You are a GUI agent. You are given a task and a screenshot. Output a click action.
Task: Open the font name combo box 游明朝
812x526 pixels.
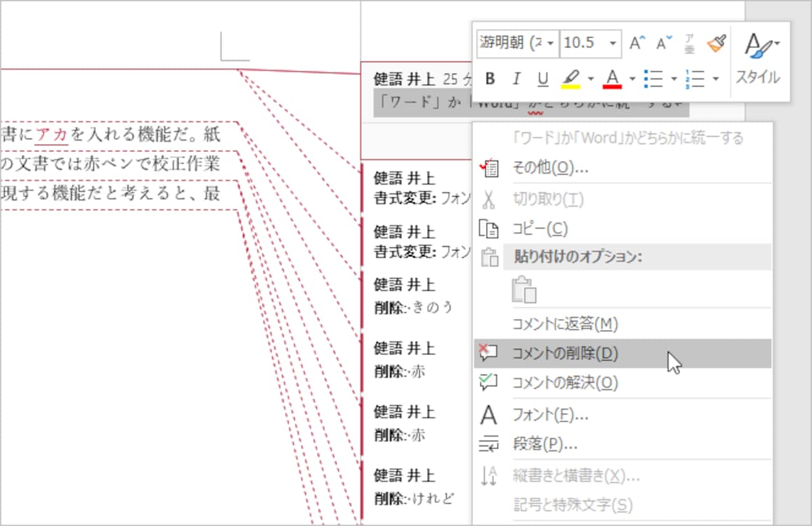click(x=517, y=43)
